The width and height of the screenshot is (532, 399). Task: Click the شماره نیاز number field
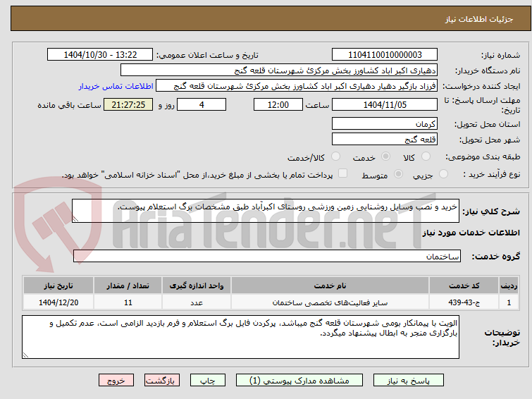[385, 55]
